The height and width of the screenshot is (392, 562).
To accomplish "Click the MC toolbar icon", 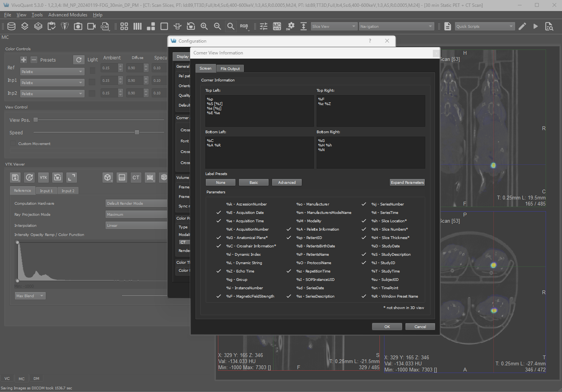I will tap(277, 26).
